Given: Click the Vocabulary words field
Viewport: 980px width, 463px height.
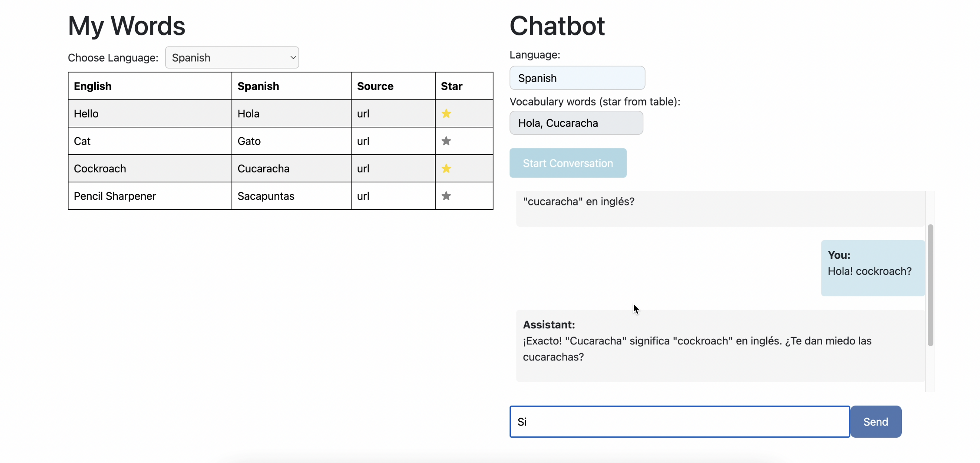Looking at the screenshot, I should point(576,123).
